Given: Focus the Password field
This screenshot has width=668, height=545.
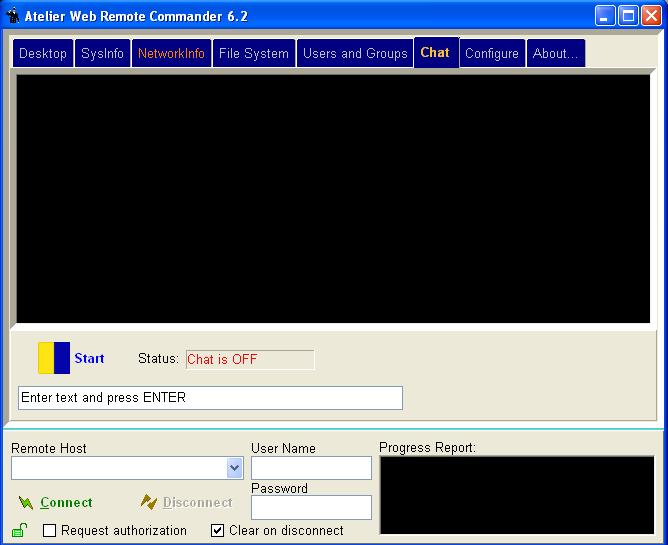Looking at the screenshot, I should click(311, 507).
